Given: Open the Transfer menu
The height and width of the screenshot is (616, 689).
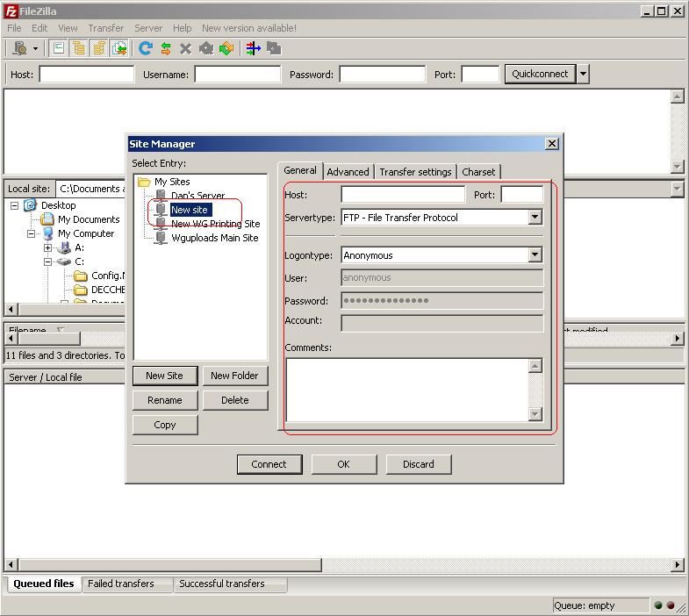Looking at the screenshot, I should pos(106,28).
